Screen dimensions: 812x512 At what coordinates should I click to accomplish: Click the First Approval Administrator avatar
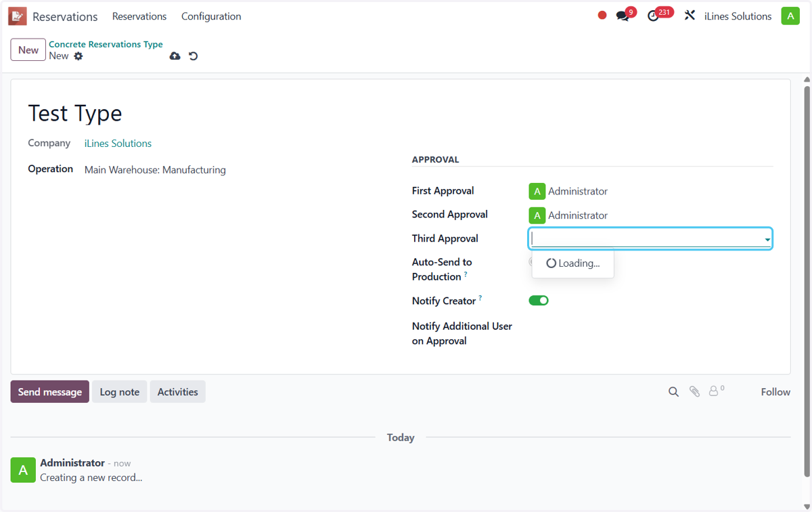pyautogui.click(x=537, y=191)
